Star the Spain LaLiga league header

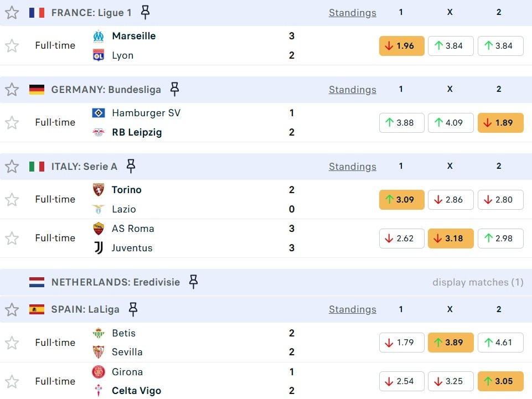(12, 309)
